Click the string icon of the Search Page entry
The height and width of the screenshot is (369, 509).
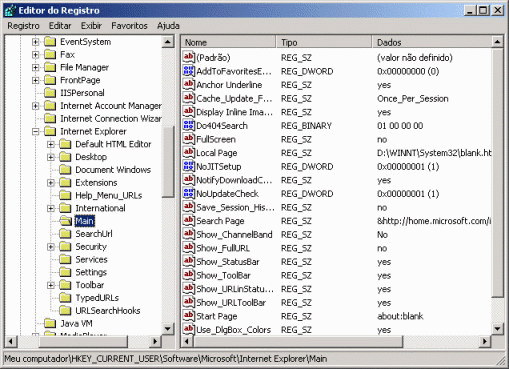[189, 220]
